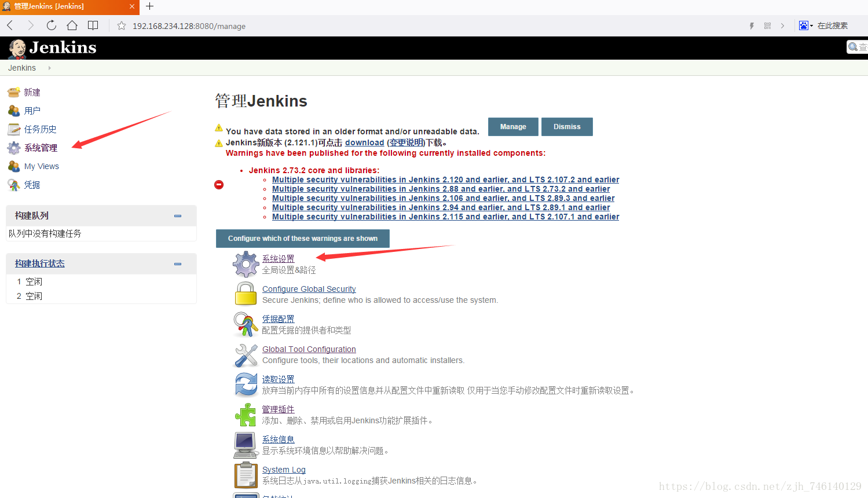Open the 系统设置 link
The width and height of the screenshot is (868, 498).
coord(279,259)
